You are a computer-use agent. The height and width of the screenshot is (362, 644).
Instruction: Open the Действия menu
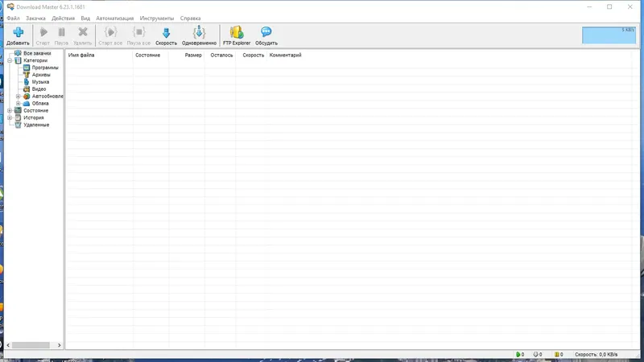click(x=64, y=19)
